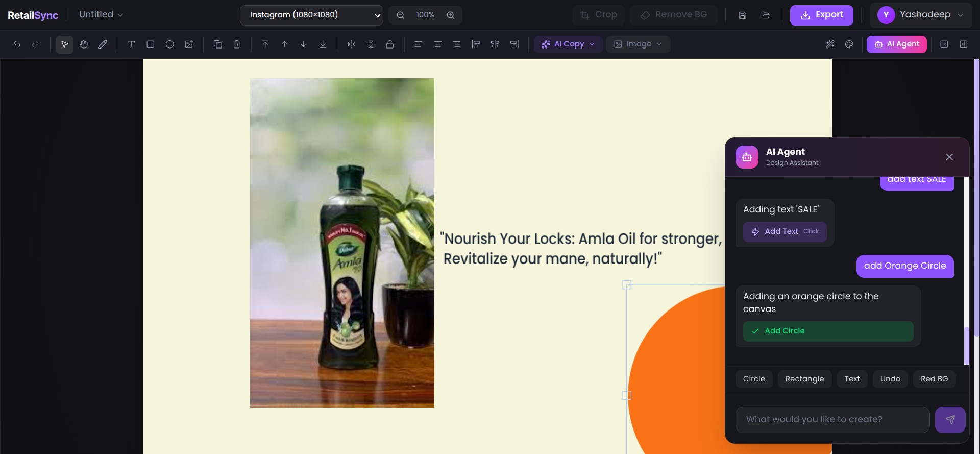Select the pointer selection tool
Screen dimensions: 980x454
point(64,44)
